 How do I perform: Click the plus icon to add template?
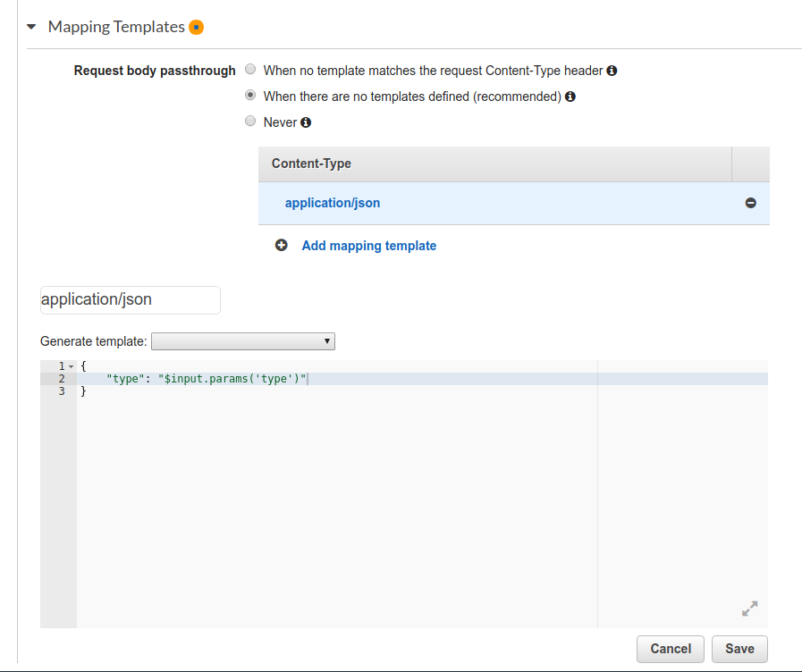(282, 245)
